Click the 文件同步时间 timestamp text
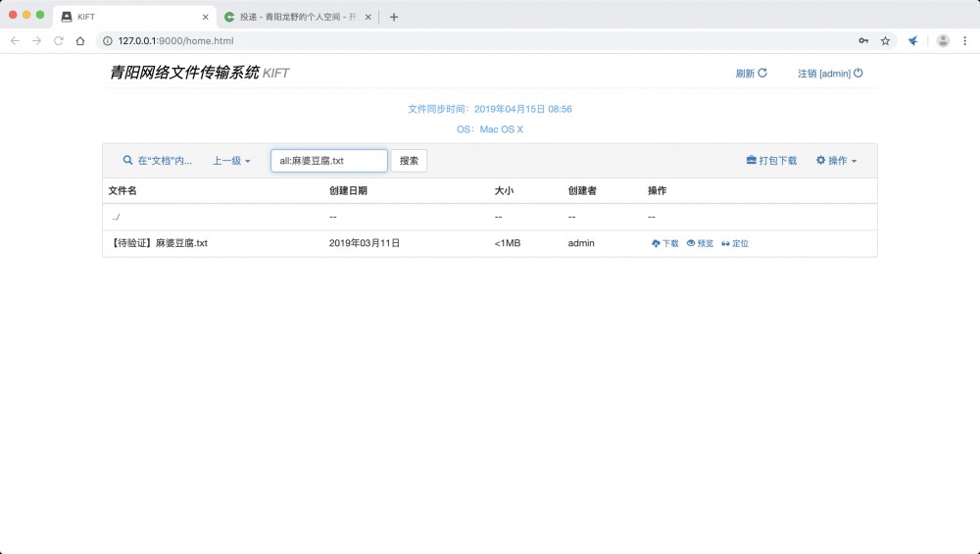980x554 pixels. (x=490, y=109)
